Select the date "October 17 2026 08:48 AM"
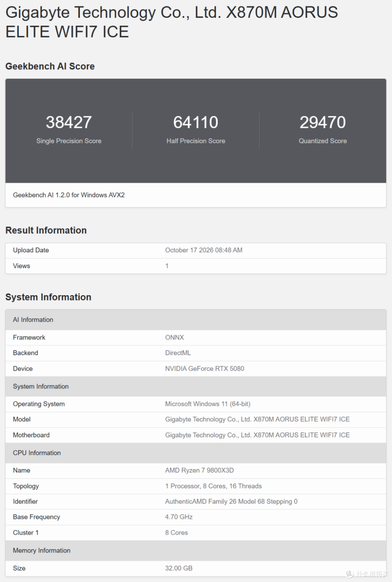The width and height of the screenshot is (392, 582). [204, 250]
